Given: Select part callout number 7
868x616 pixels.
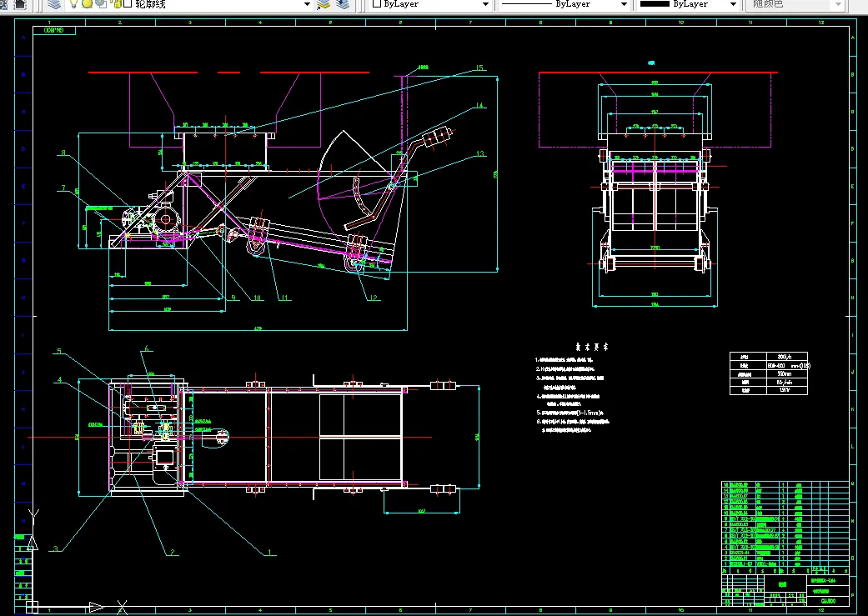Looking at the screenshot, I should [x=63, y=188].
